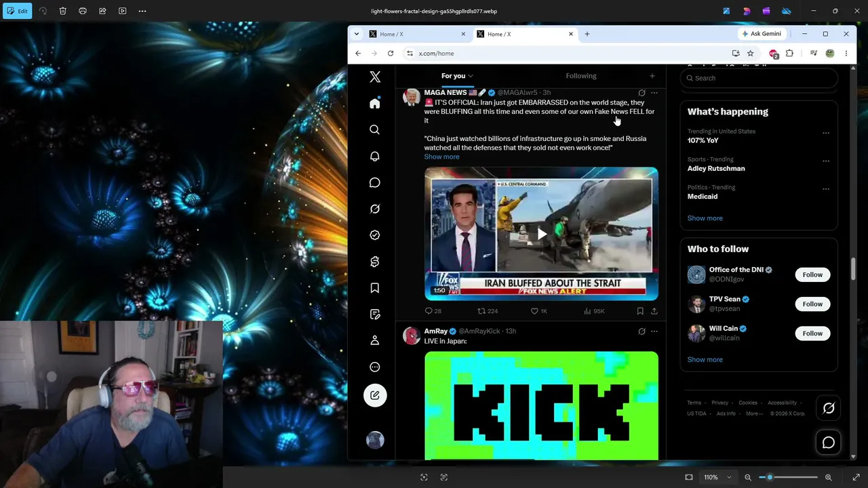Open Chat bubble icon in X sidebar
The height and width of the screenshot is (488, 868).
pyautogui.click(x=375, y=182)
